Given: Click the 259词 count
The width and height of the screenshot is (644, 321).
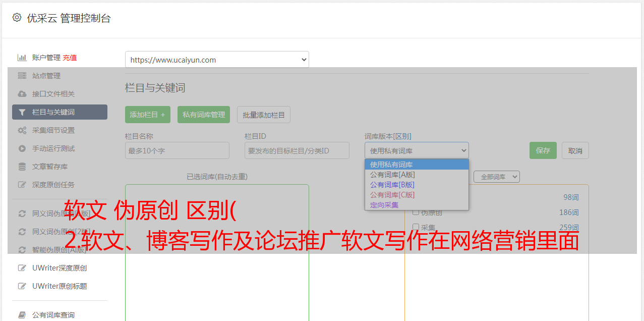Looking at the screenshot, I should pyautogui.click(x=569, y=228).
